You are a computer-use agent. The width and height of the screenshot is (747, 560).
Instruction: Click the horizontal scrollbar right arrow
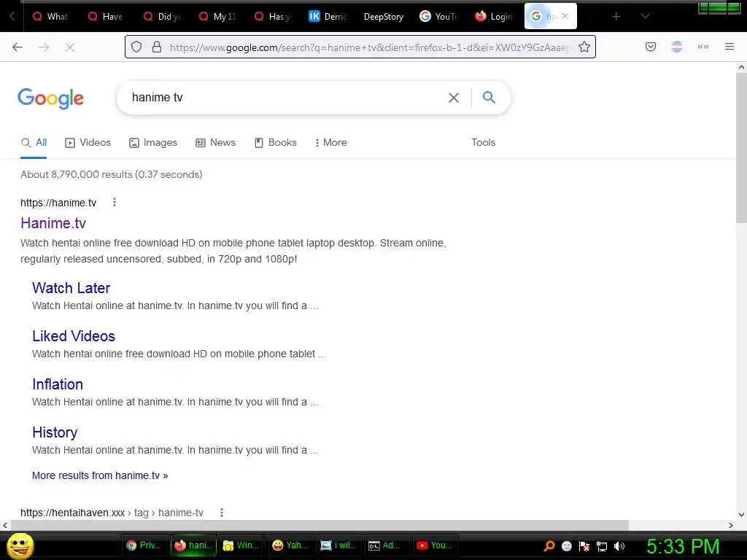(x=731, y=525)
